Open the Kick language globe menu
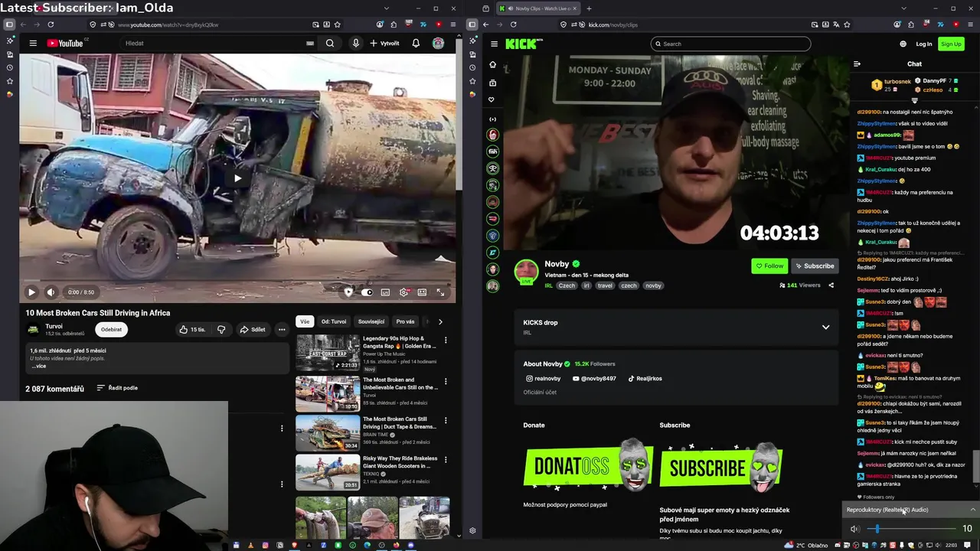The image size is (980, 551). [x=903, y=44]
